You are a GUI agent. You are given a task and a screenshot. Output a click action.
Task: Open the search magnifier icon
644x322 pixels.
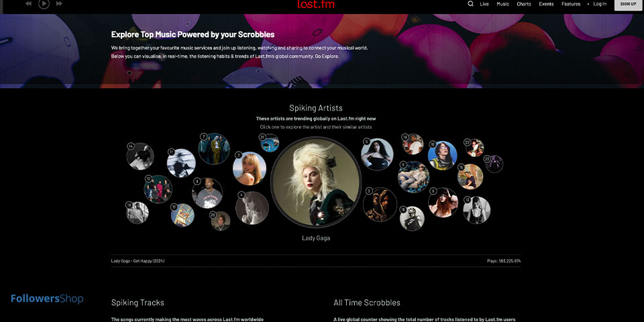(471, 4)
